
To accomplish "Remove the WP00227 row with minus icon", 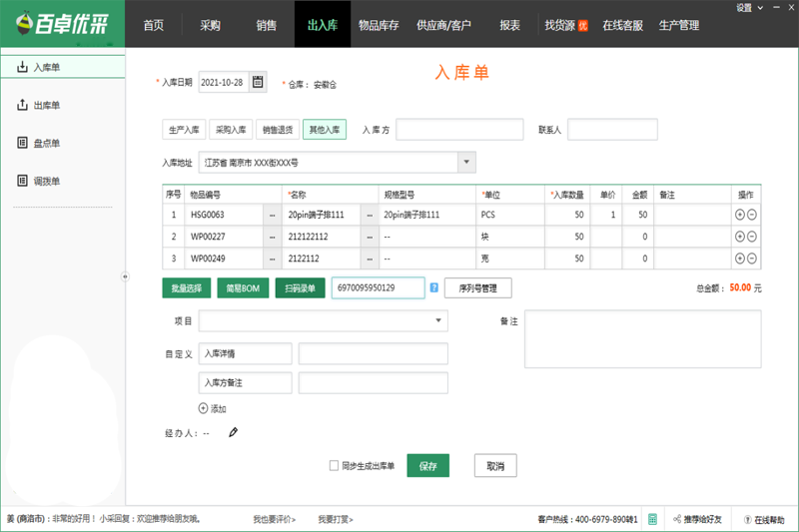I will click(x=752, y=237).
